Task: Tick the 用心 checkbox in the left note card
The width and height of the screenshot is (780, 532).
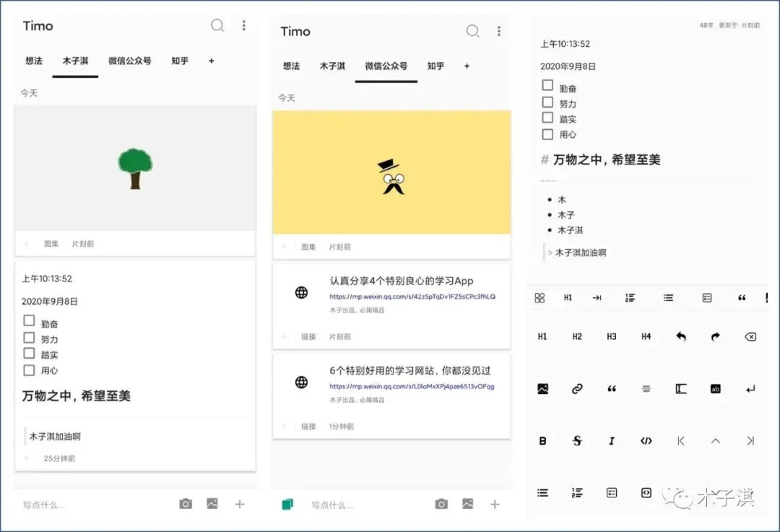Action: [30, 370]
